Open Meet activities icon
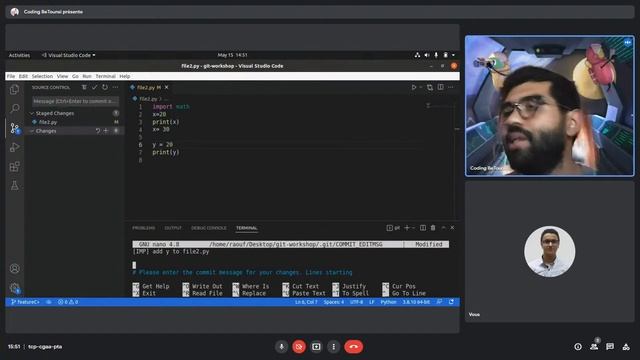Viewport: 640px width, 360px height. click(626, 347)
